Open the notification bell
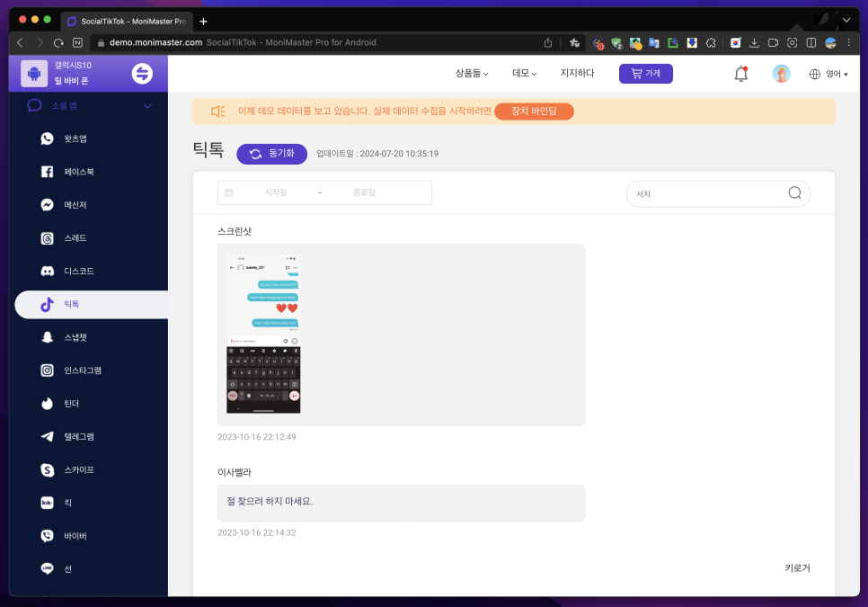This screenshot has width=868, height=607. click(741, 74)
